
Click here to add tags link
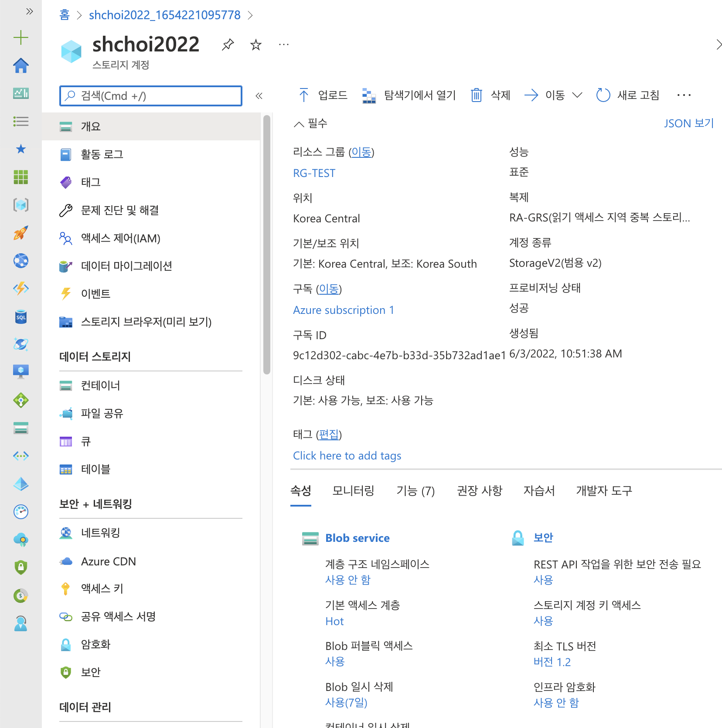347,456
